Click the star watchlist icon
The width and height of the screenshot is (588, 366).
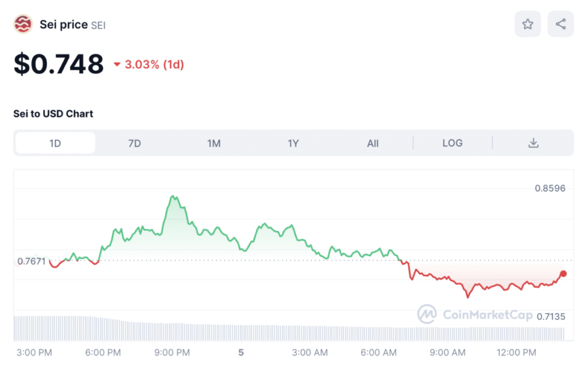coord(527,24)
